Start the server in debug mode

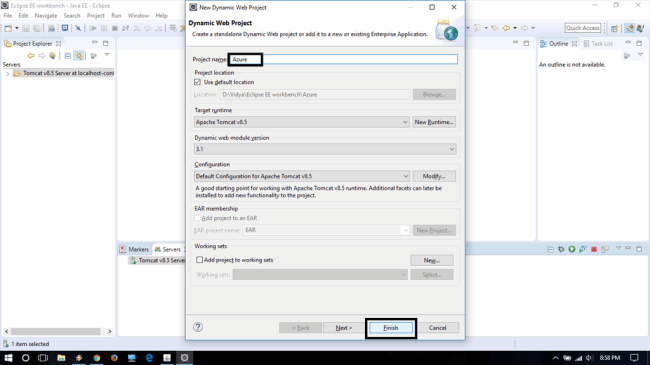(561, 249)
